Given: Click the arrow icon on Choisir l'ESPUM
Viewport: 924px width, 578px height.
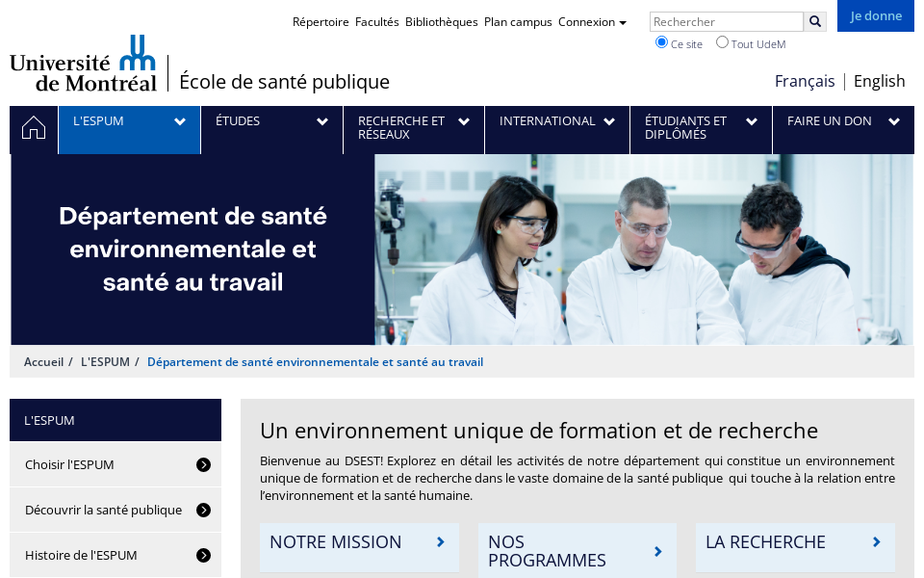Looking at the screenshot, I should pos(203,464).
